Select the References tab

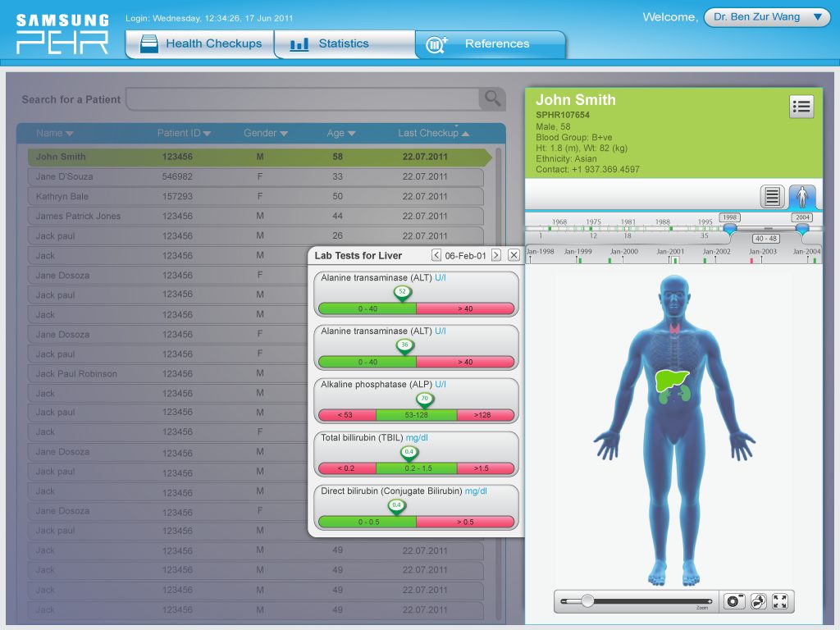pos(491,44)
